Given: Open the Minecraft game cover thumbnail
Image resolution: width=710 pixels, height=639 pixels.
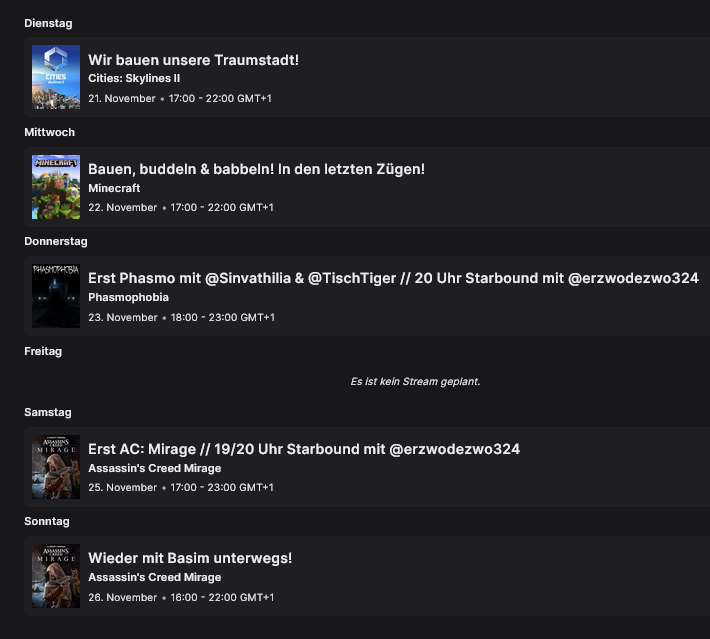Looking at the screenshot, I should tap(56, 187).
